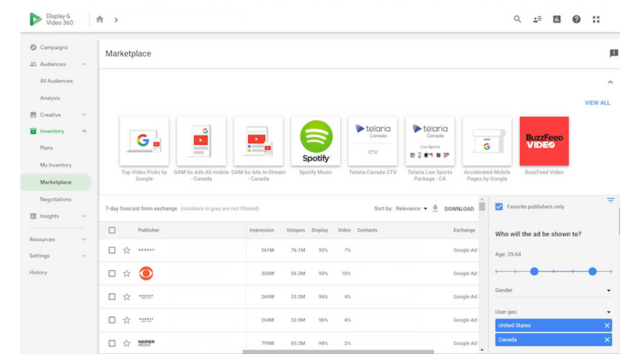The image size is (640, 360).
Task: Open Negotiations in sidebar
Action: pyautogui.click(x=56, y=199)
